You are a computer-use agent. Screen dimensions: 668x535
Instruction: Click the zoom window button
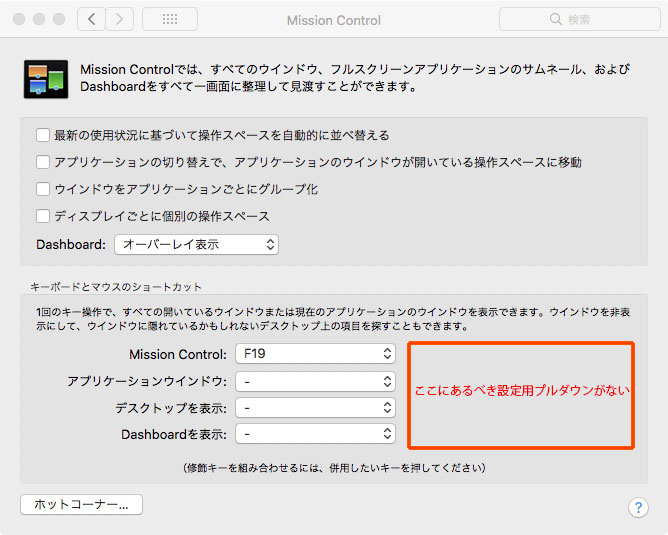point(59,19)
